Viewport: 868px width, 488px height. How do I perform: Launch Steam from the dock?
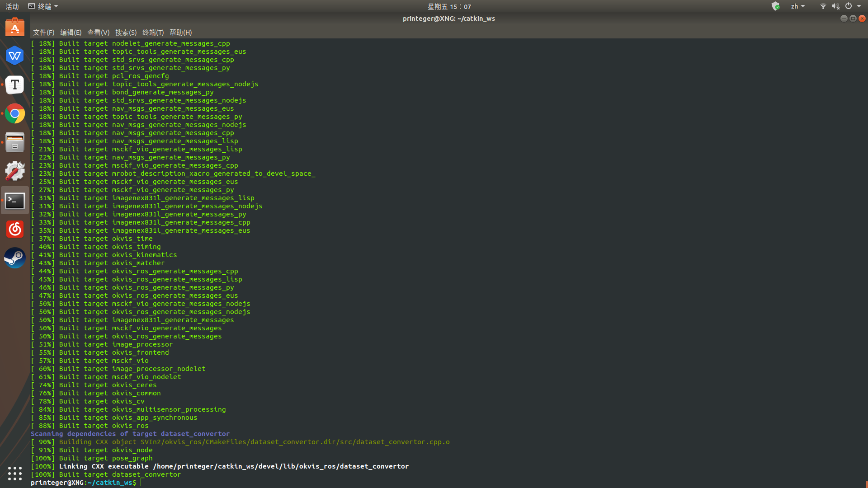15,258
